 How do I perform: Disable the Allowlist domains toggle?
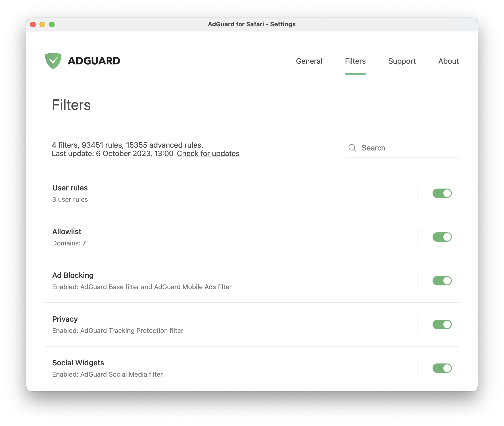(x=442, y=237)
